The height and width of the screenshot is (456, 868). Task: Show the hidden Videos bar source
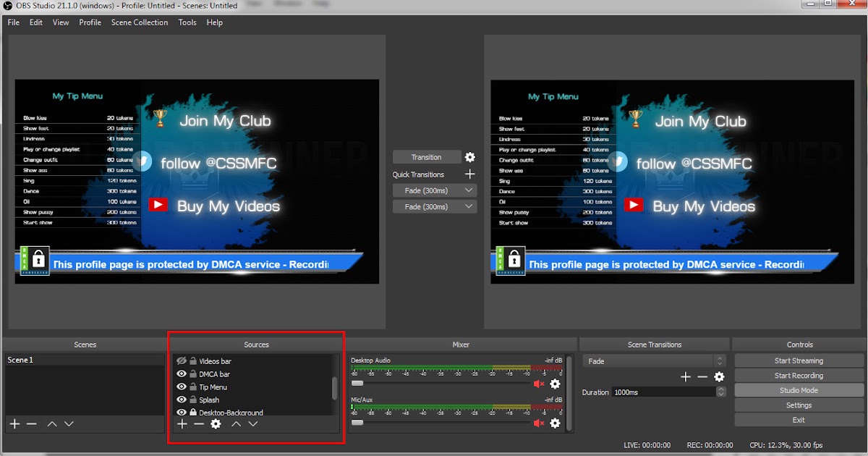[x=182, y=361]
